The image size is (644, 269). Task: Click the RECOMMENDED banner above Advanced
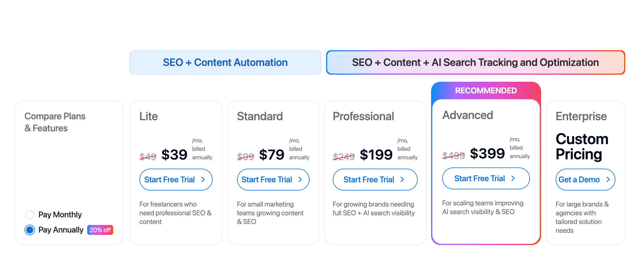tap(486, 91)
